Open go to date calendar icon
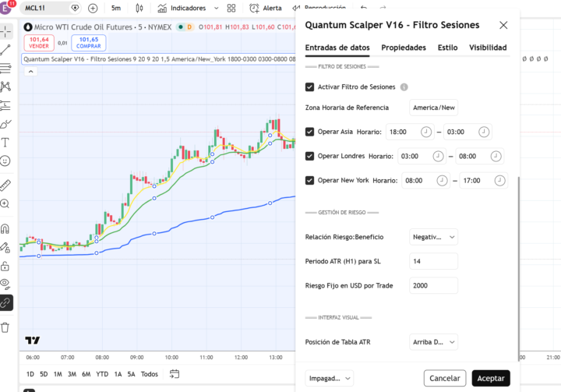The image size is (561, 392). (x=175, y=374)
